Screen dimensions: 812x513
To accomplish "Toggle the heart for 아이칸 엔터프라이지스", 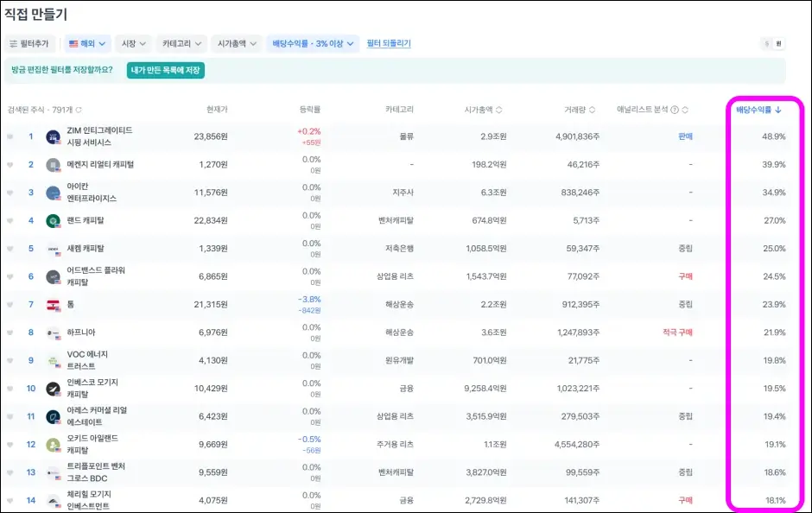I will click(x=10, y=193).
